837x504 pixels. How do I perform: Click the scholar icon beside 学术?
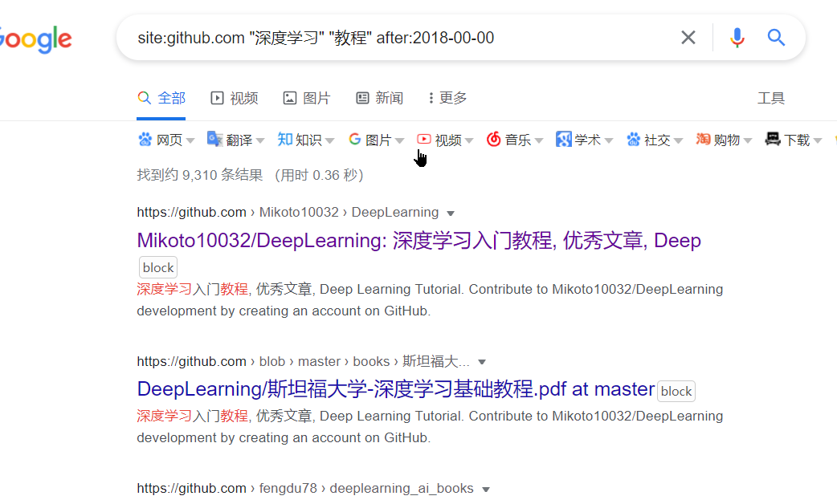coord(564,139)
